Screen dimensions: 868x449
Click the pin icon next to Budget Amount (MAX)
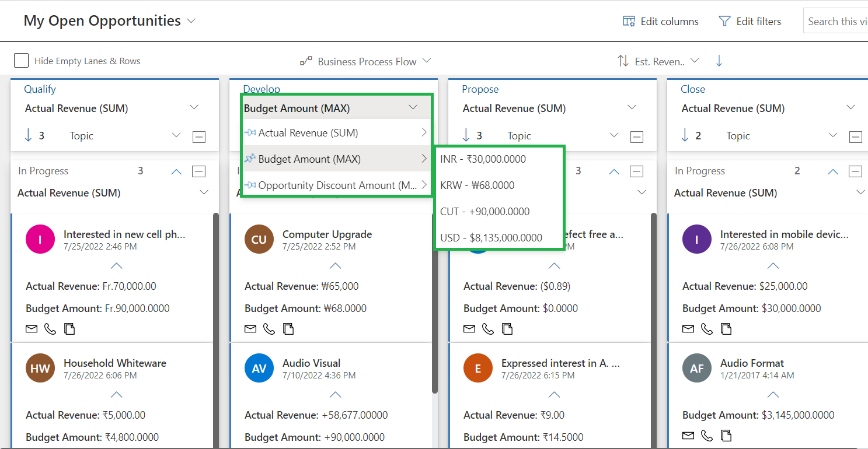[x=250, y=159]
